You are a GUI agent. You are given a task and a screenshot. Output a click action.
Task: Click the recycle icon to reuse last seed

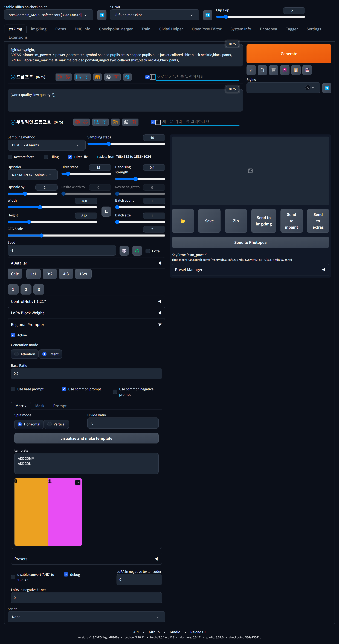pyautogui.click(x=137, y=251)
